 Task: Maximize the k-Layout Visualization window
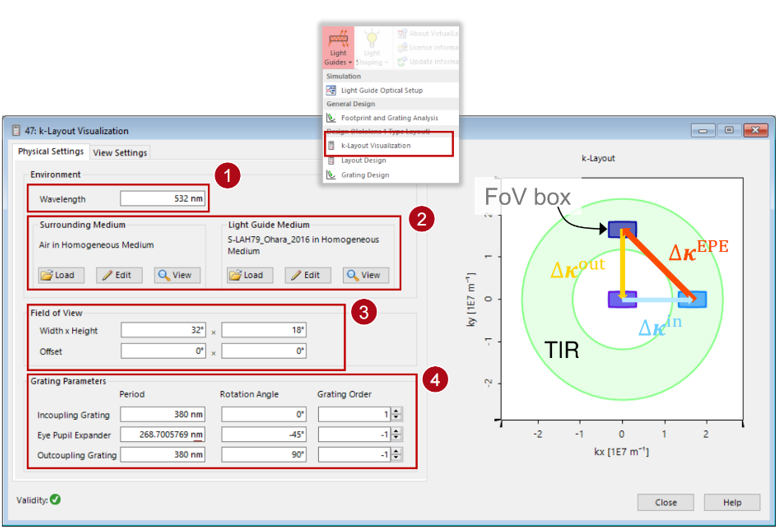tap(729, 130)
